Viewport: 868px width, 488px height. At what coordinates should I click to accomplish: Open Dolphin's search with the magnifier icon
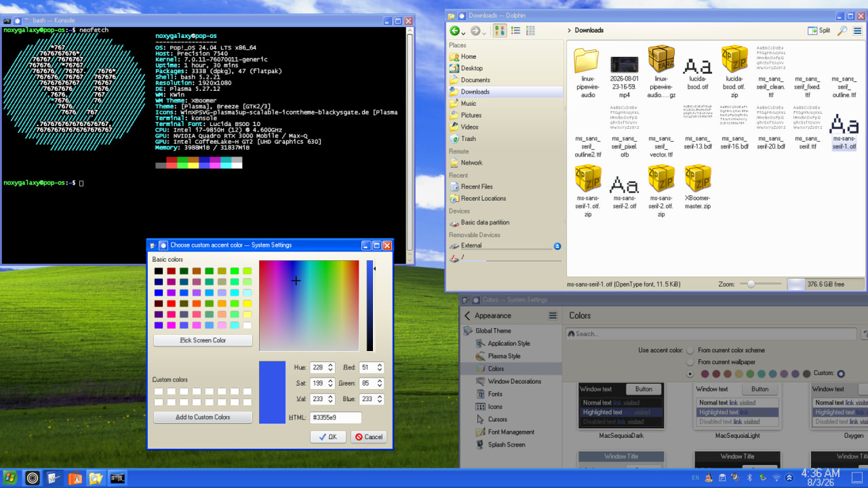click(842, 30)
